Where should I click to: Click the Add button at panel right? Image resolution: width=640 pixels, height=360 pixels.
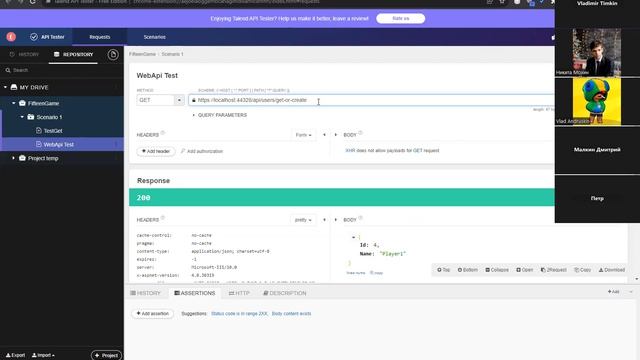[x=613, y=291]
